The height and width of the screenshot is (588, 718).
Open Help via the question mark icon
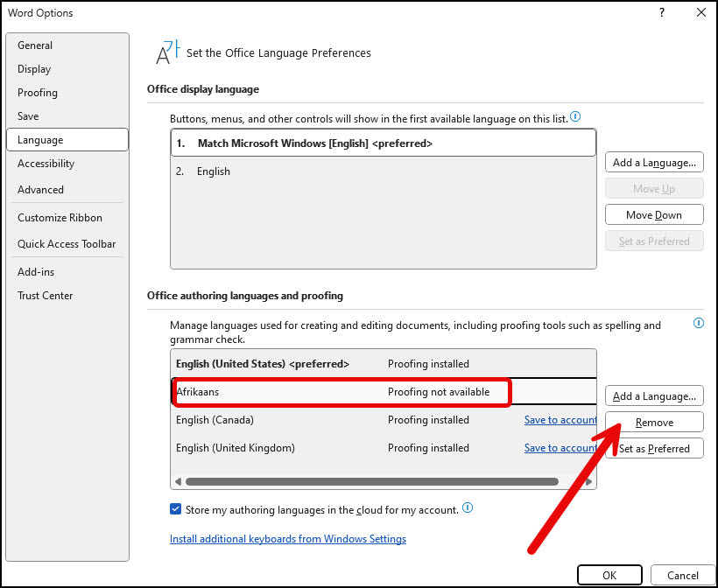tap(663, 12)
